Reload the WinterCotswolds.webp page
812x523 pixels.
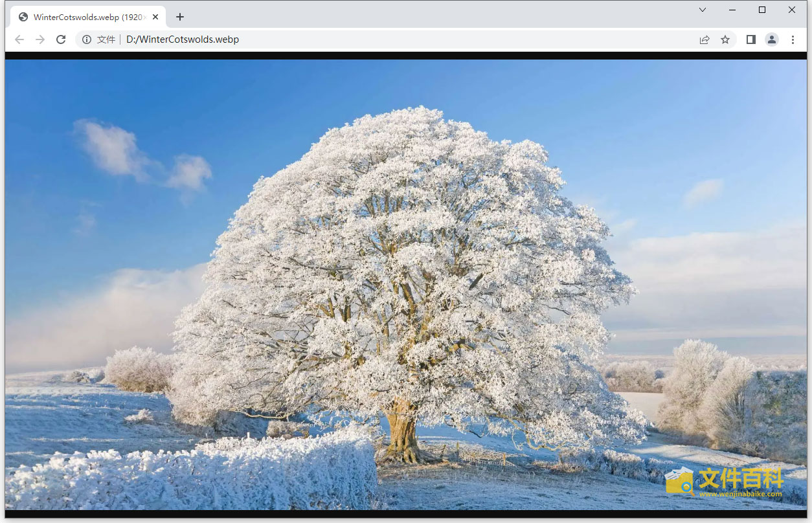[61, 39]
